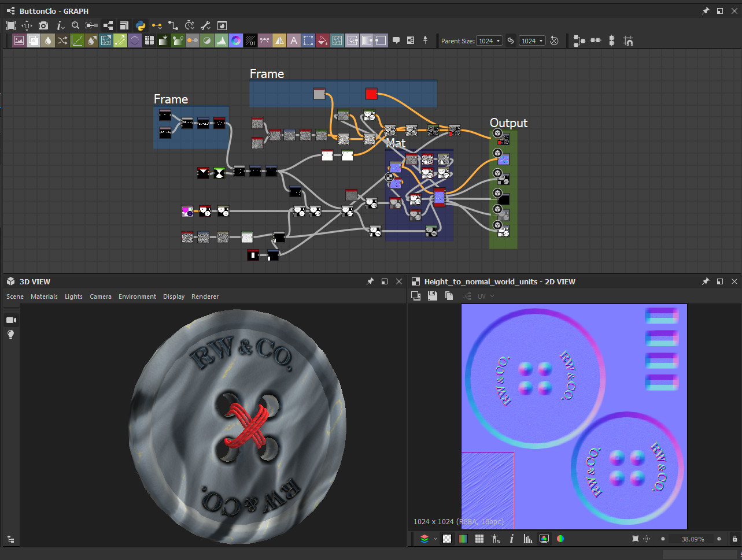Add a Text node from the toolbar
This screenshot has height=560, width=742.
[294, 40]
